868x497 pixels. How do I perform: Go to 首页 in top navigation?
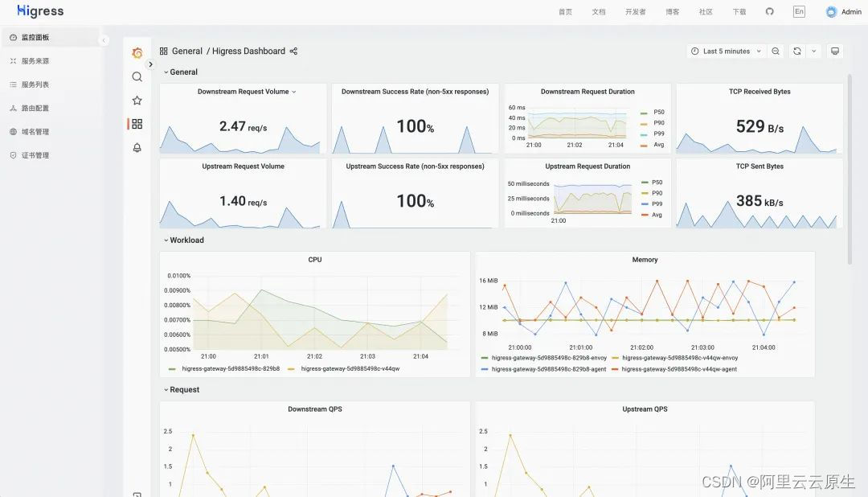point(565,11)
